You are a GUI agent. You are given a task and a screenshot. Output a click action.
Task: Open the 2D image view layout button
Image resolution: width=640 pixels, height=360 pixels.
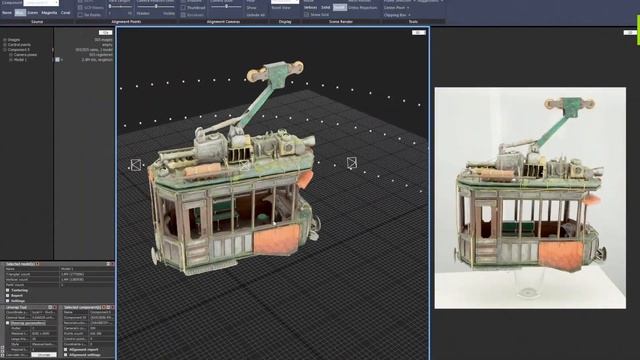tap(630, 32)
